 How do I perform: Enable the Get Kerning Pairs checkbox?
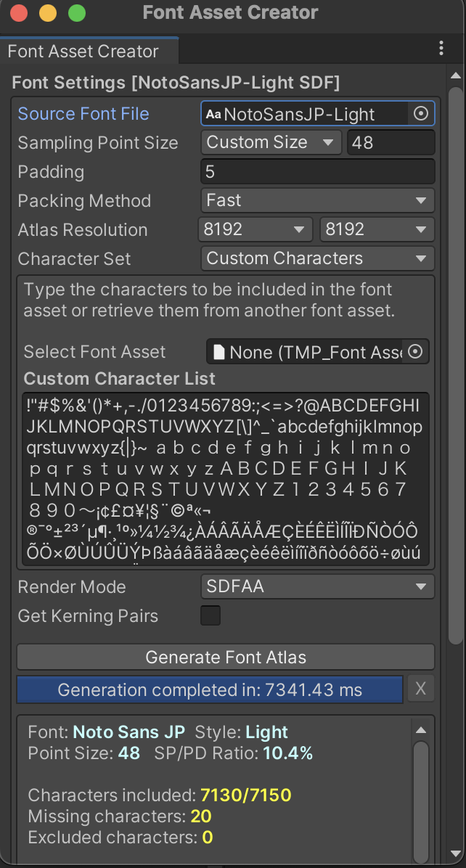[x=210, y=615]
